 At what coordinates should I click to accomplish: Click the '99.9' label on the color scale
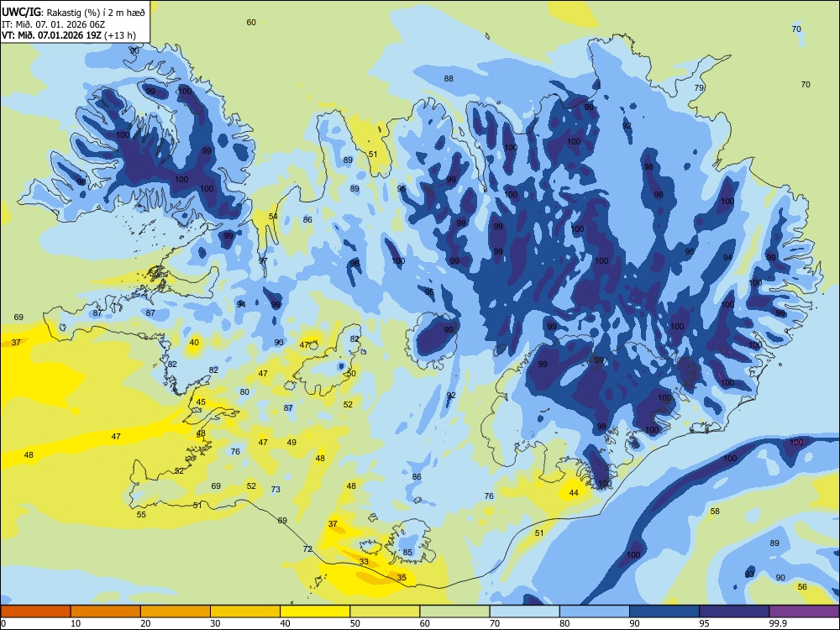[778, 623]
